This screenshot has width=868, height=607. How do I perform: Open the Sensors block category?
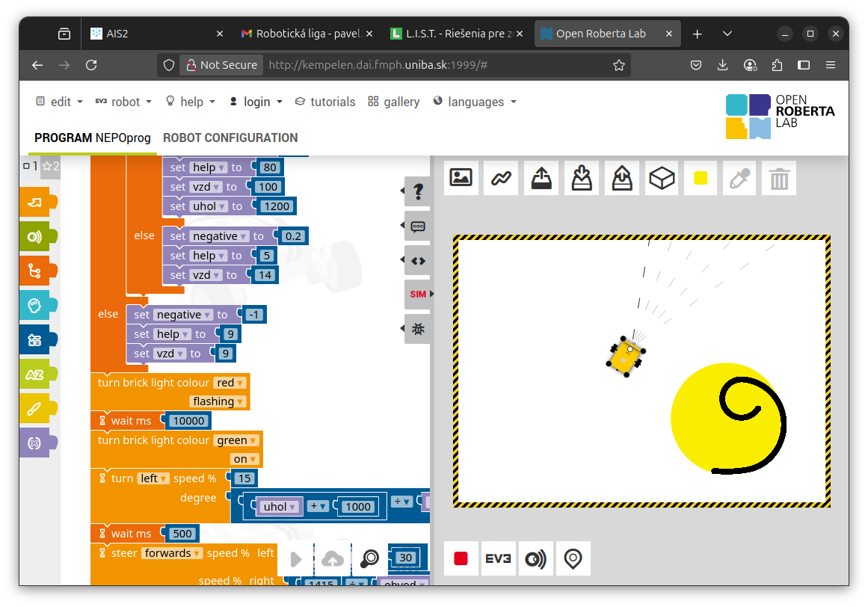[x=34, y=236]
